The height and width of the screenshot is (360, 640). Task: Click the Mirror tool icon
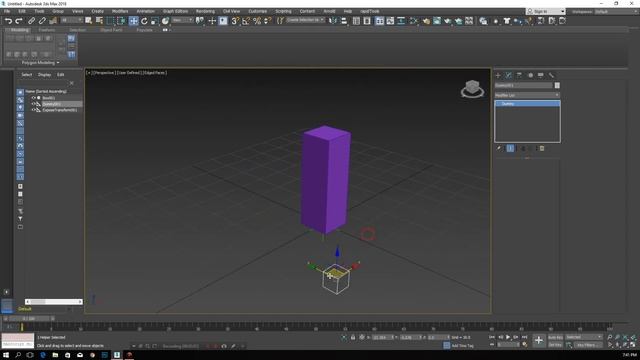click(x=333, y=21)
